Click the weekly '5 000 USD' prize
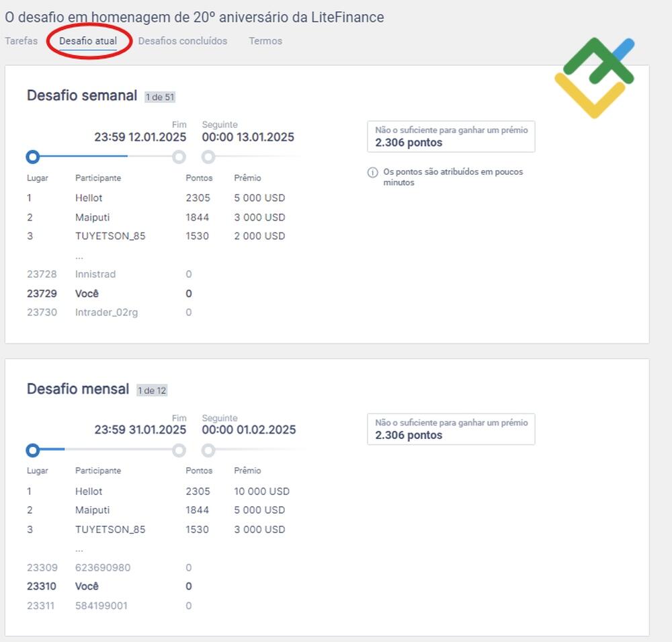672x642 pixels. (x=259, y=198)
